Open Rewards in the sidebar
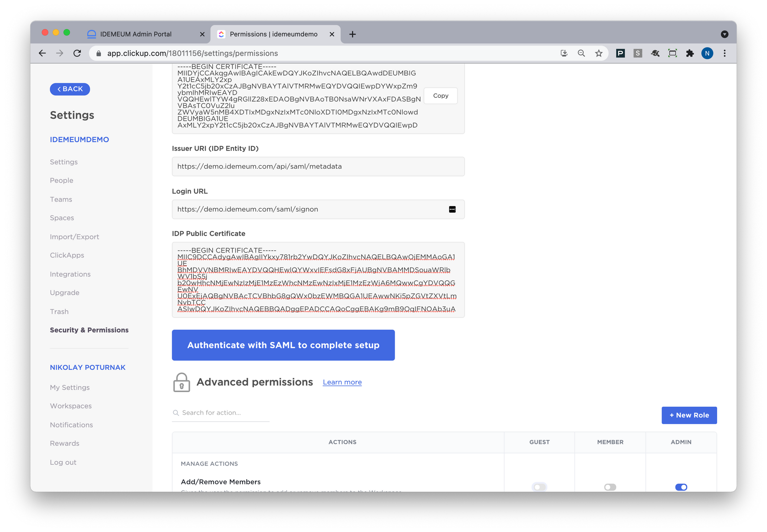Viewport: 767px width, 532px height. [64, 443]
